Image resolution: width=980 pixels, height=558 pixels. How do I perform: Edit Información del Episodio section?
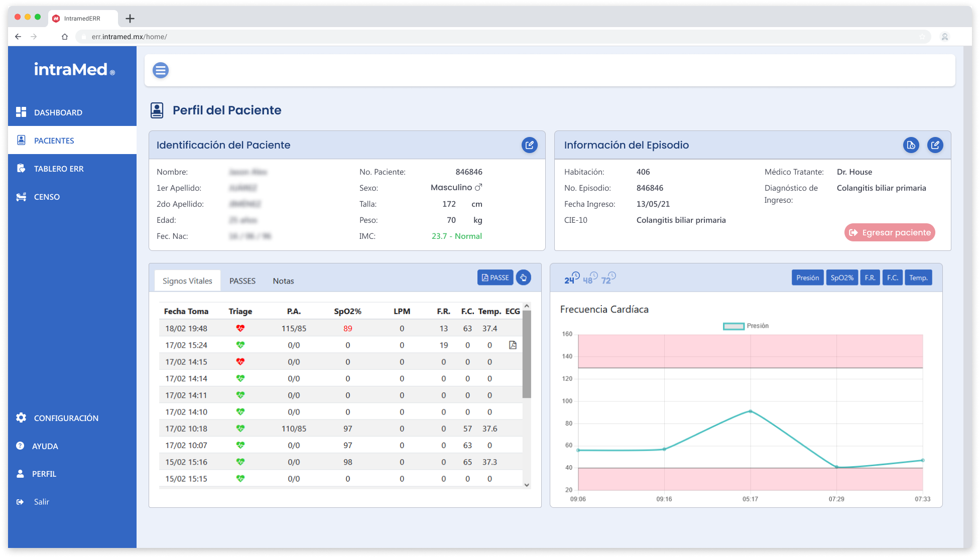point(935,145)
